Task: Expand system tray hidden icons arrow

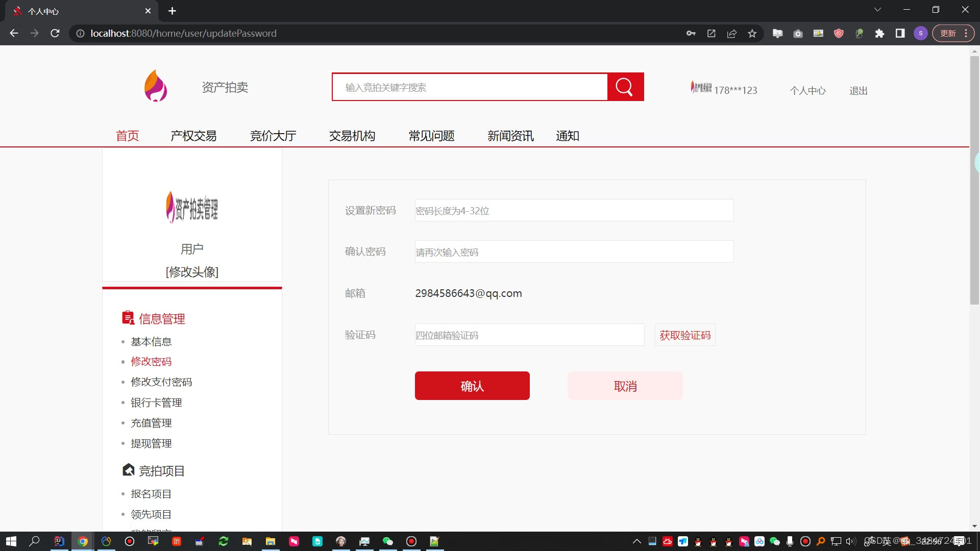Action: click(x=636, y=541)
